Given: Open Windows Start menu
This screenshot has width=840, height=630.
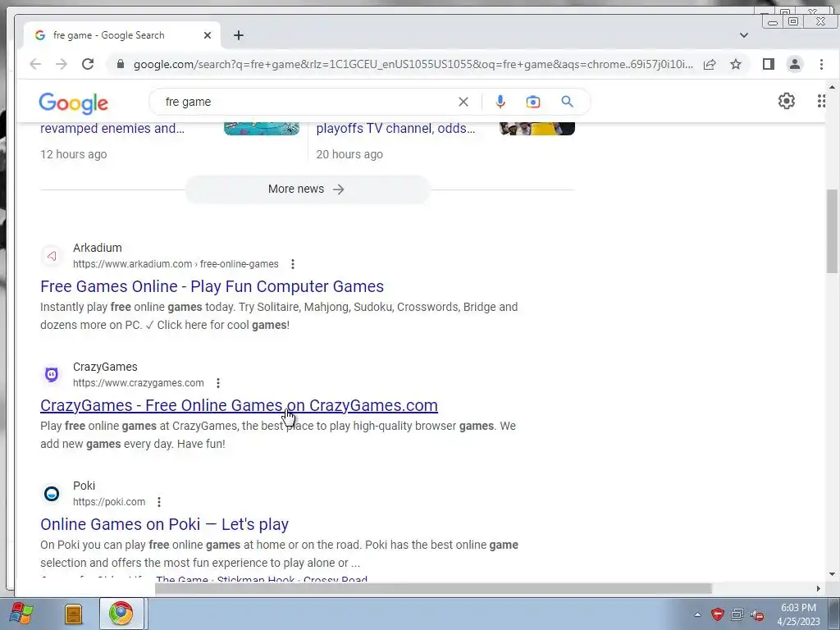Looking at the screenshot, I should point(21,614).
